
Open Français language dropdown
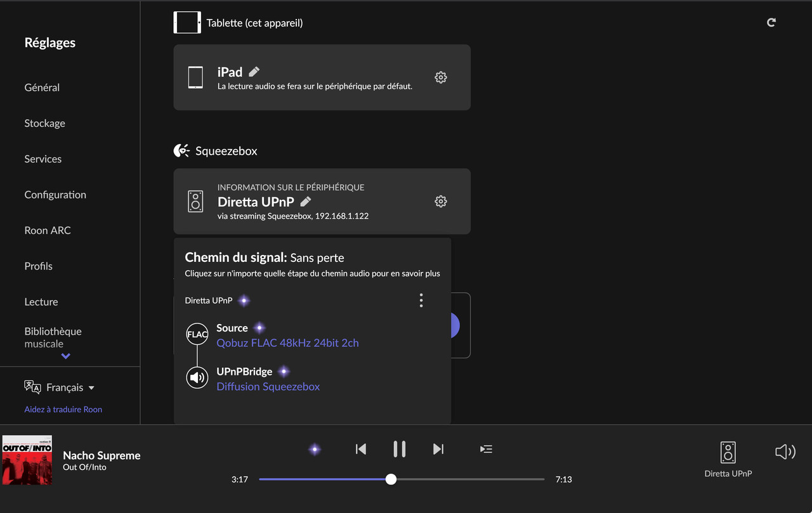coord(70,387)
